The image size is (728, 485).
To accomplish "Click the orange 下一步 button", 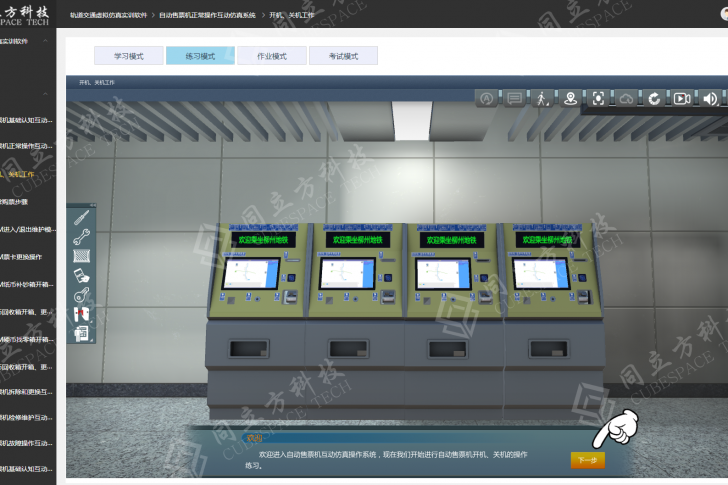I will coord(588,460).
